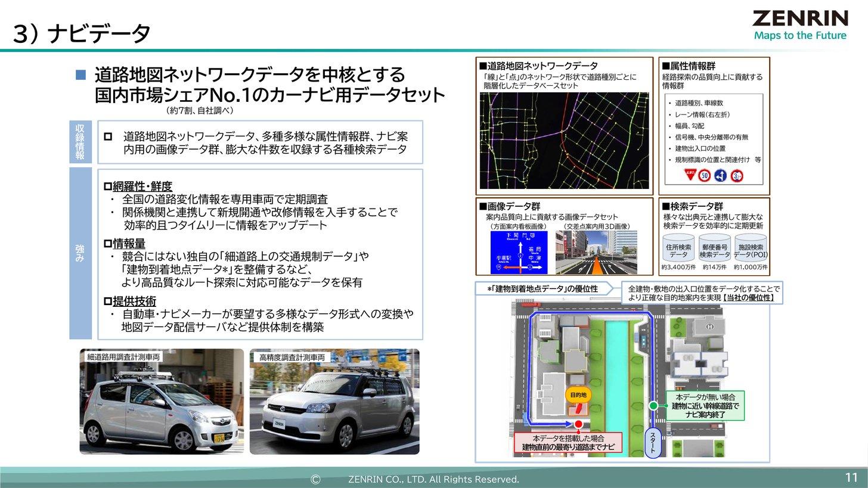This screenshot has width=868, height=488.
Task: Click the (約7割、自社調べ) note
Action: tap(200, 111)
